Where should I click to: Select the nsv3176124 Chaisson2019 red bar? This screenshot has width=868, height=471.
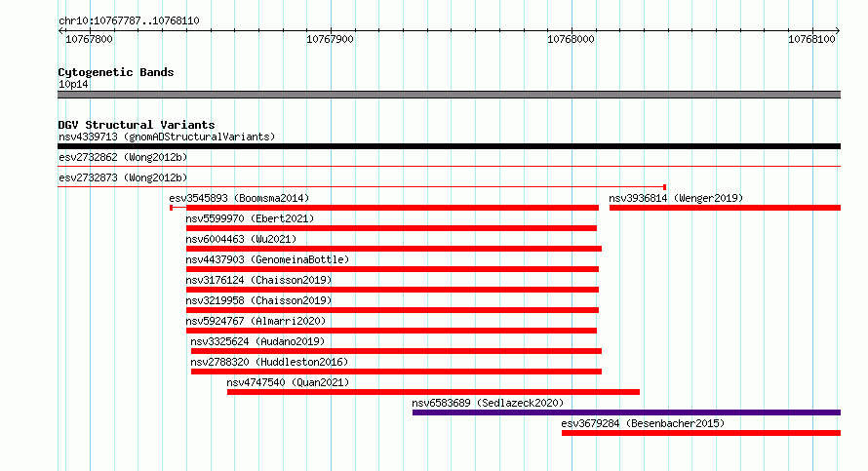[392, 290]
